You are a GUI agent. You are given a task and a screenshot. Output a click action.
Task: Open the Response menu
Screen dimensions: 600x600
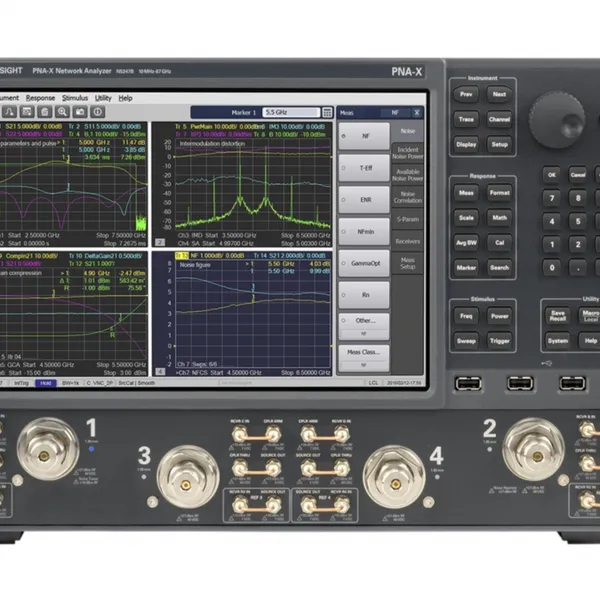[40, 98]
